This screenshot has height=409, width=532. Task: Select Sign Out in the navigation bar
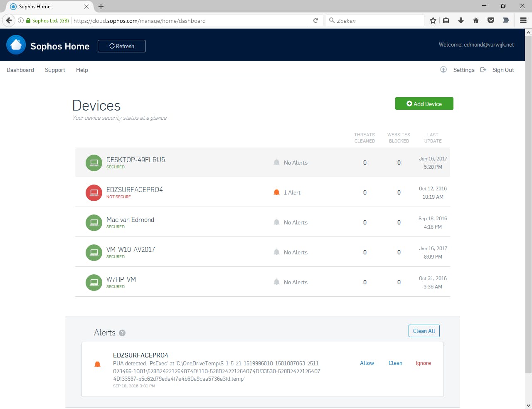503,70
